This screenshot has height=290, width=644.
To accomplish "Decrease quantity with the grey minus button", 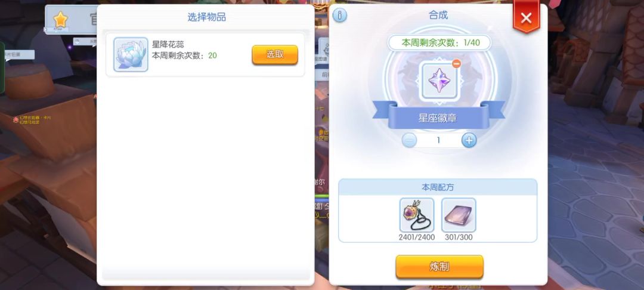I will pyautogui.click(x=409, y=140).
